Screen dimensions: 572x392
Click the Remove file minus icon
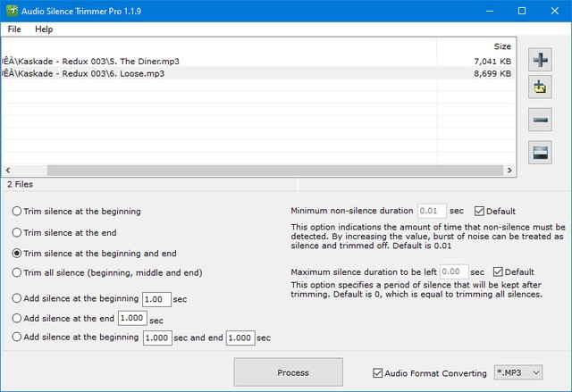[540, 120]
